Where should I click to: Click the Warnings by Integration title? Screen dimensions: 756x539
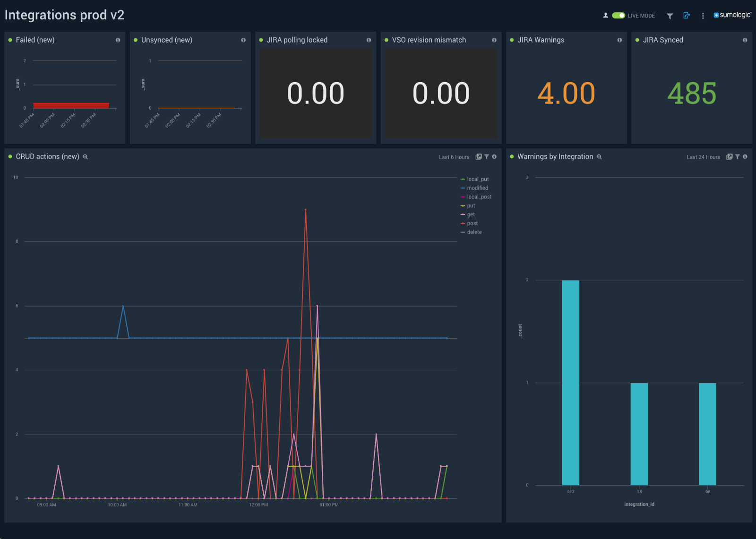pos(555,157)
